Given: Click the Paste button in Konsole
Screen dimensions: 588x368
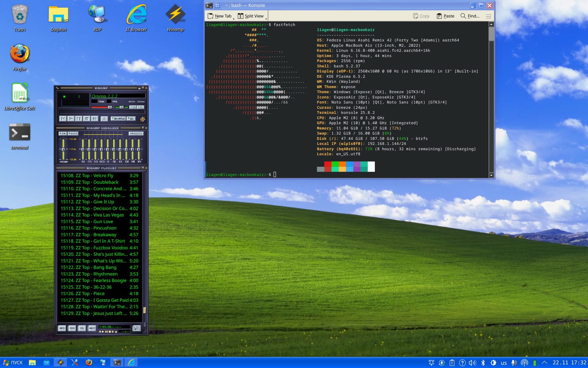Looking at the screenshot, I should point(445,16).
